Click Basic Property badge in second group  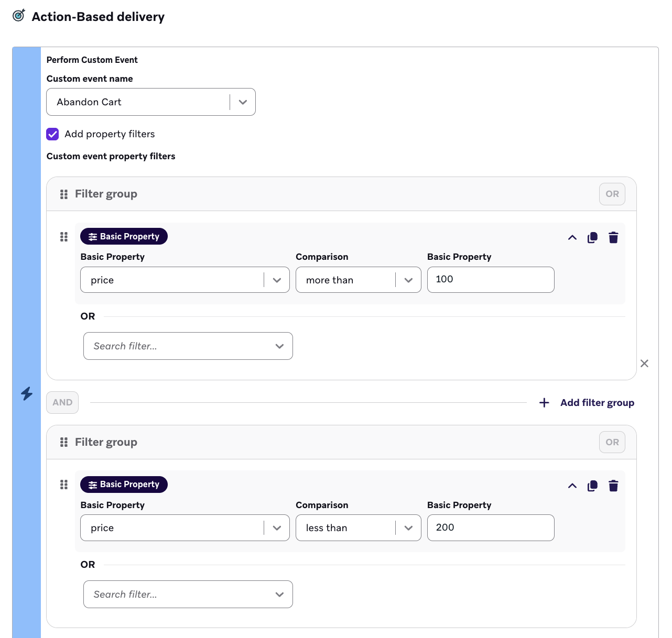pos(124,485)
